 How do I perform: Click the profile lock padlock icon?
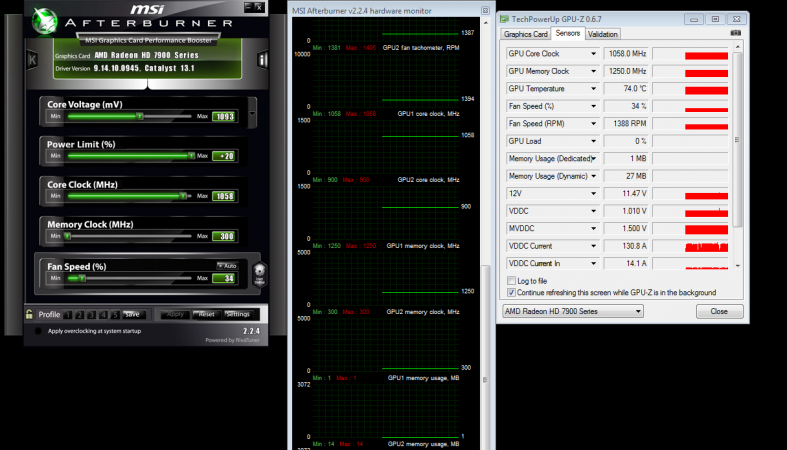point(29,315)
